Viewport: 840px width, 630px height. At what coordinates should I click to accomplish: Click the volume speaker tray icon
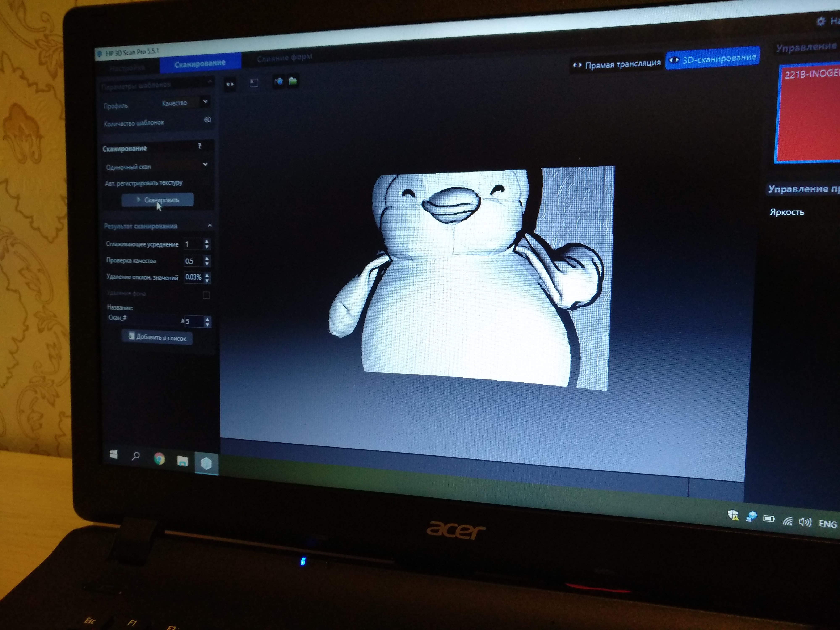[x=805, y=522]
